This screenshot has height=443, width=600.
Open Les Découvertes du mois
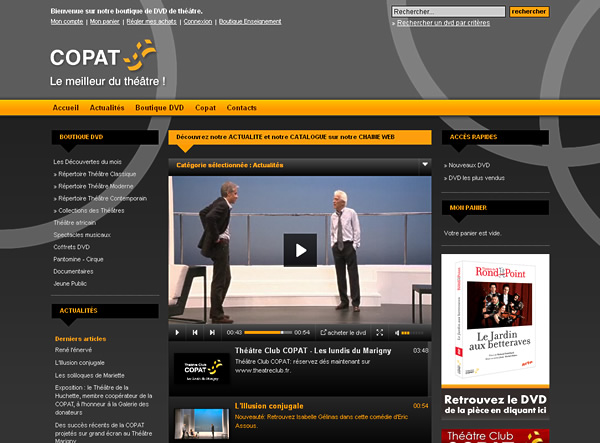point(88,162)
